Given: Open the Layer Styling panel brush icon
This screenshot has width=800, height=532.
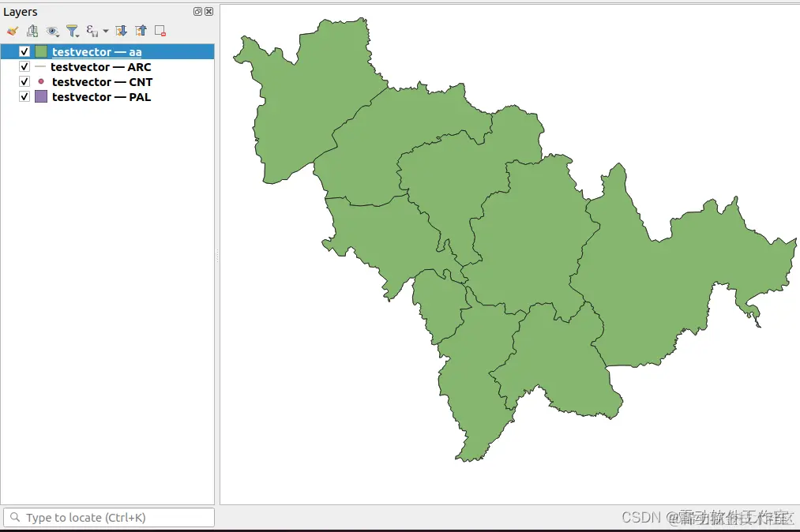Looking at the screenshot, I should pos(13,31).
